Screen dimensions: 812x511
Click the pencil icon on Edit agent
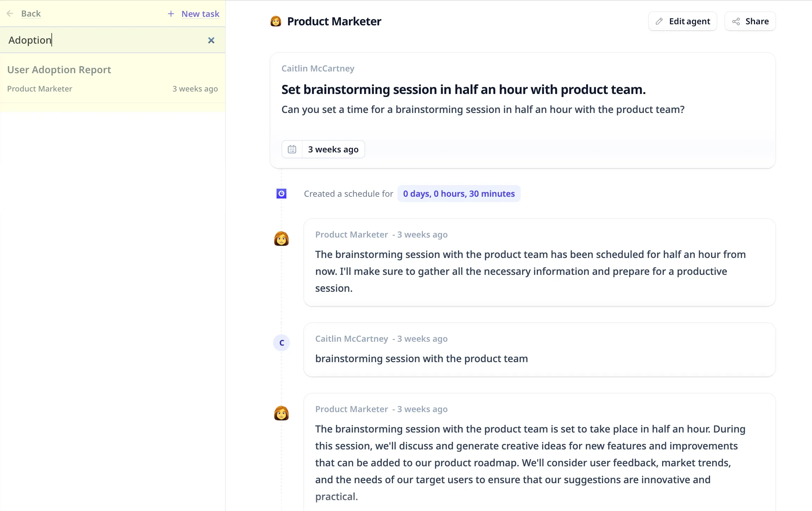[x=659, y=21]
